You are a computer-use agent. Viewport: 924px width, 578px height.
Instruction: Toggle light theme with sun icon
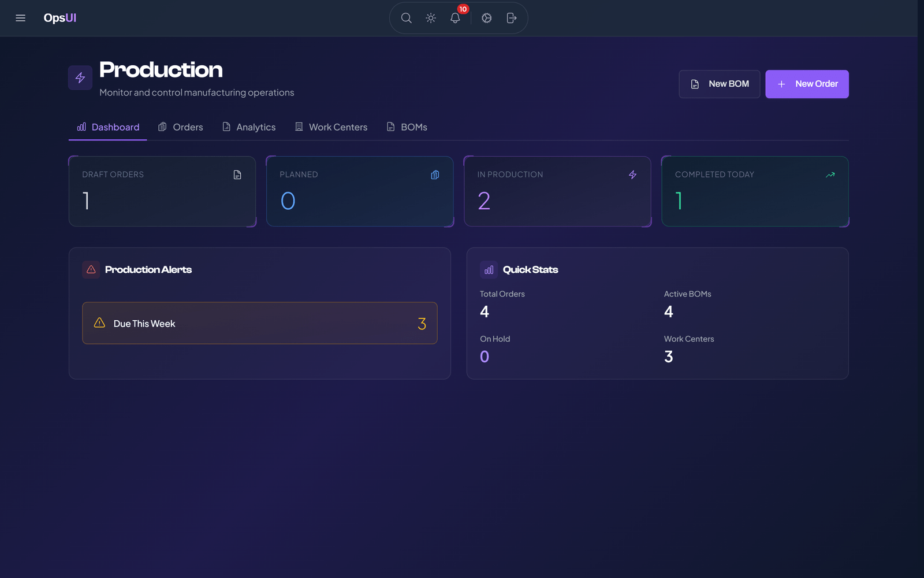[x=431, y=18]
